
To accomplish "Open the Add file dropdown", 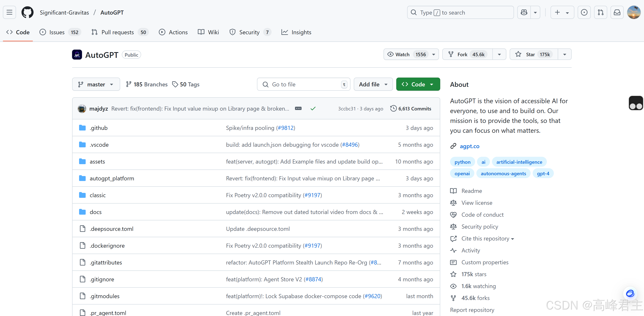I will (373, 84).
